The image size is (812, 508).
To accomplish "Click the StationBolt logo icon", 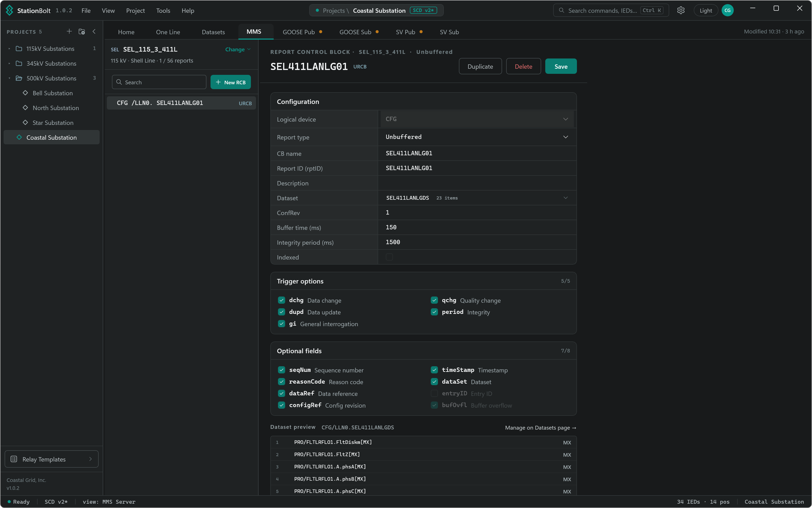I will (9, 10).
